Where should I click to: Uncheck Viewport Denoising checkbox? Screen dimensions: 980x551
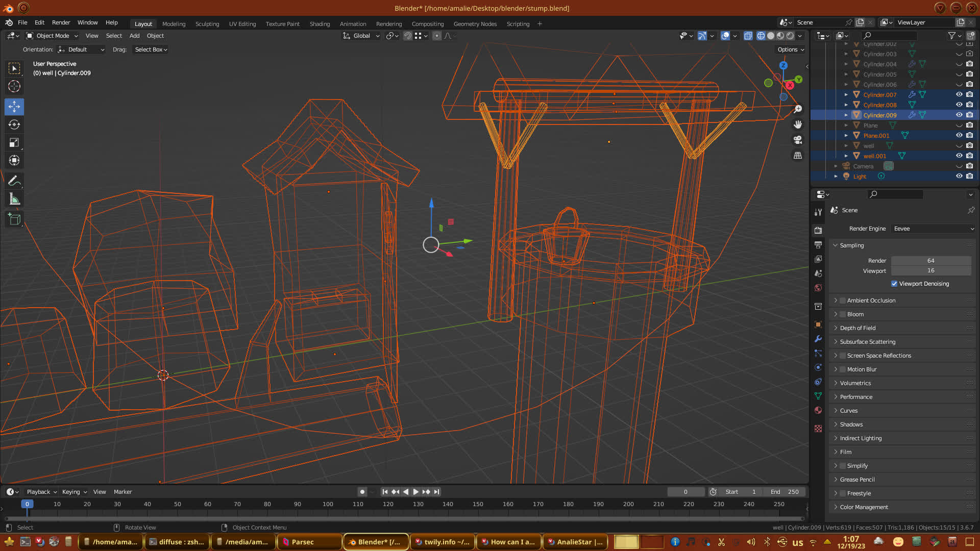point(894,284)
